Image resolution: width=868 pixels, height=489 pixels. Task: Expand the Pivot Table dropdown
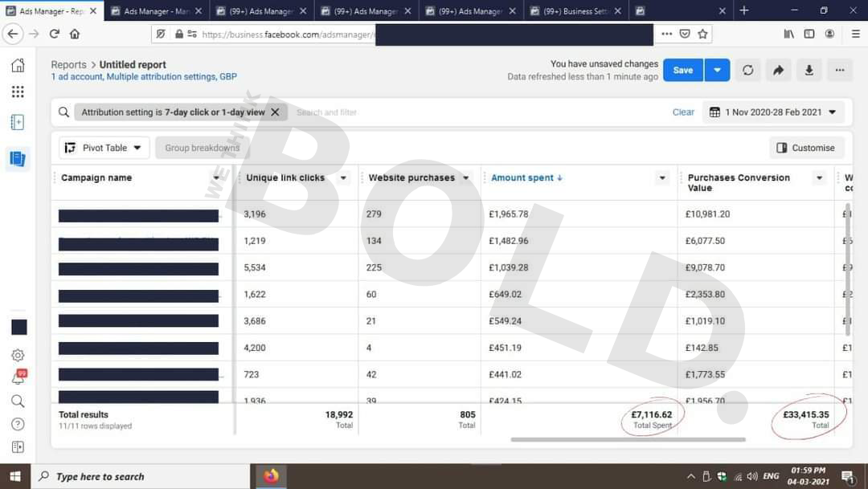tap(104, 148)
